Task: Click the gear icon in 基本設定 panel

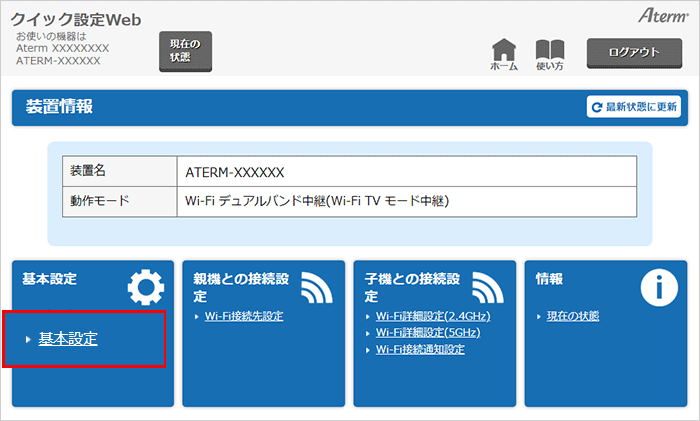Action: click(146, 288)
